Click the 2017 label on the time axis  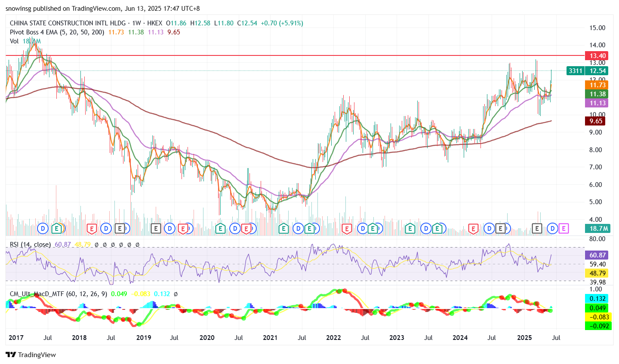[x=16, y=337]
